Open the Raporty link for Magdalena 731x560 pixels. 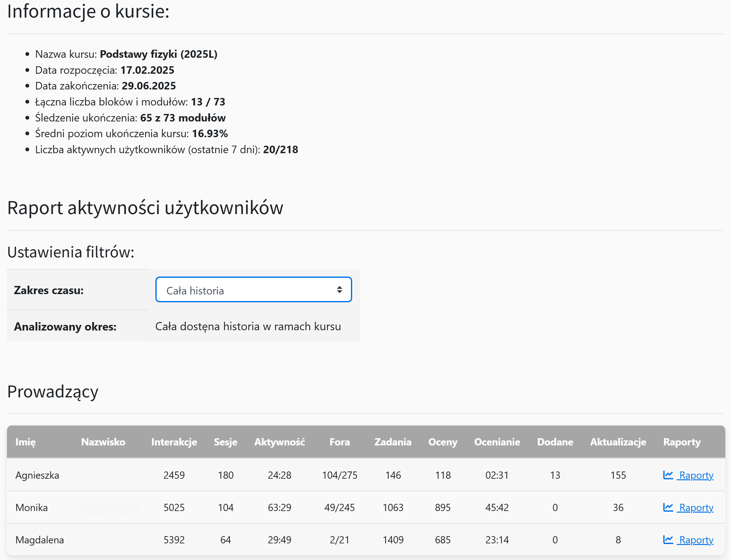coord(696,540)
